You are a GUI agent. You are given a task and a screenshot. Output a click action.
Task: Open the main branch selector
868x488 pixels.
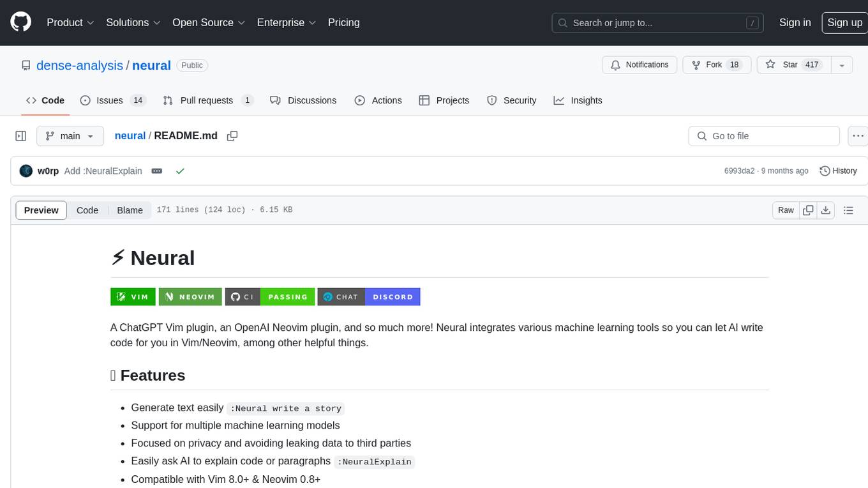[x=70, y=136]
